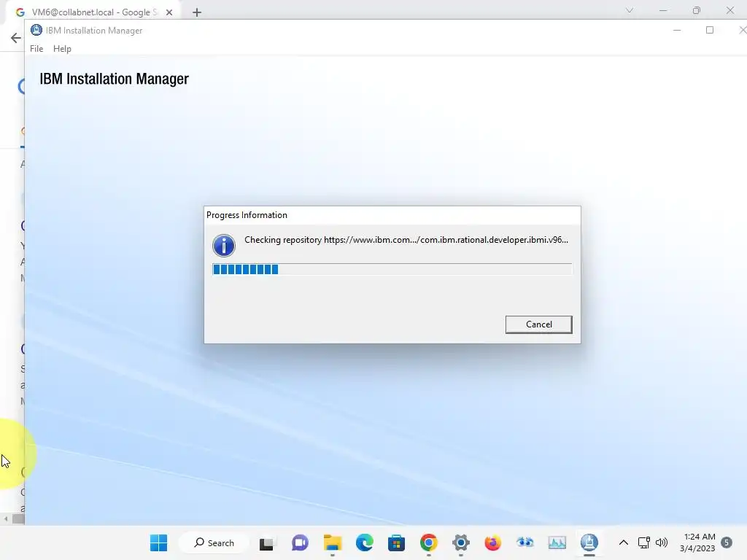Open File Explorer from taskbar
The height and width of the screenshot is (560, 747).
pyautogui.click(x=332, y=542)
